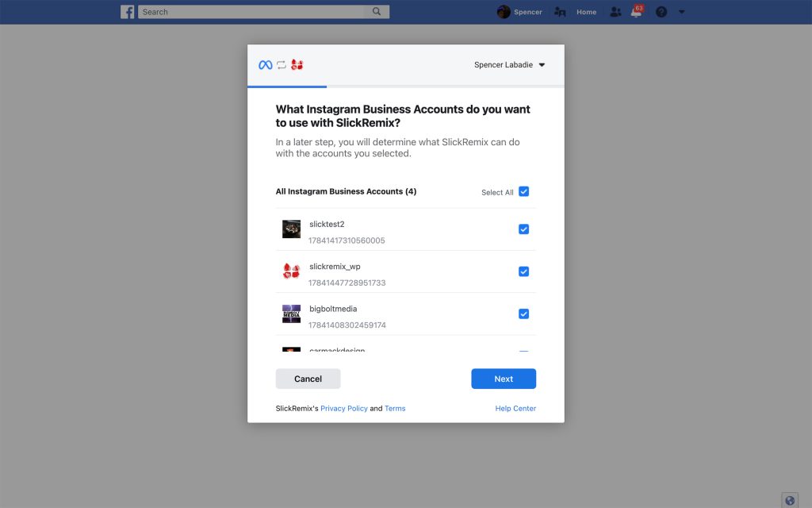Click the slicktest2 profile thumbnail
Viewport: 812px width, 508px height.
point(291,229)
